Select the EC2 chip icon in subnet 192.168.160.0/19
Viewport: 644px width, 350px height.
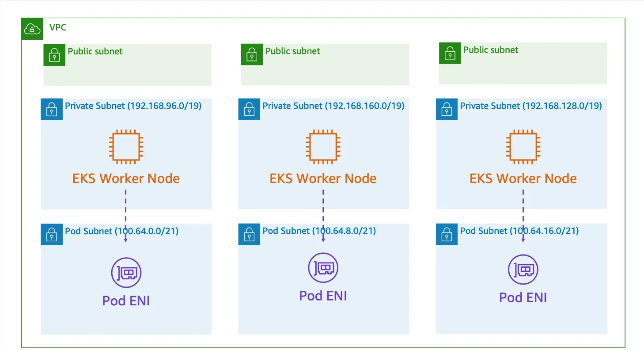pos(323,147)
